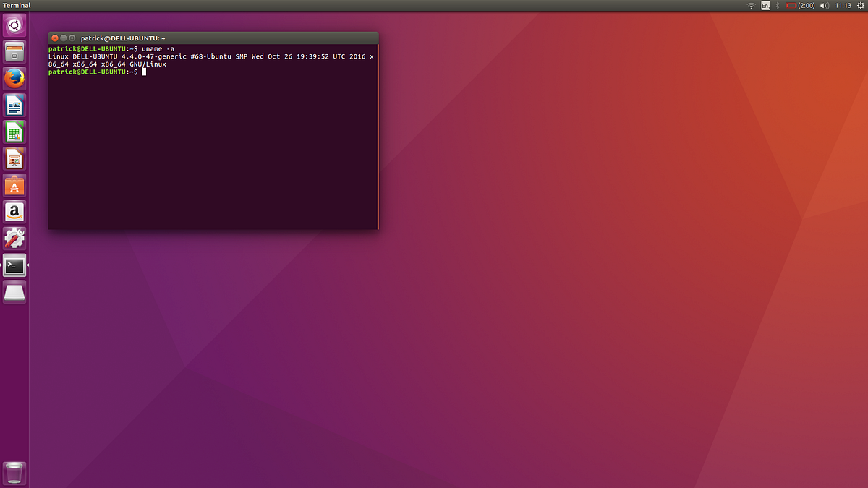868x488 pixels.
Task: Open the sound volume indicator menu
Action: click(824, 5)
